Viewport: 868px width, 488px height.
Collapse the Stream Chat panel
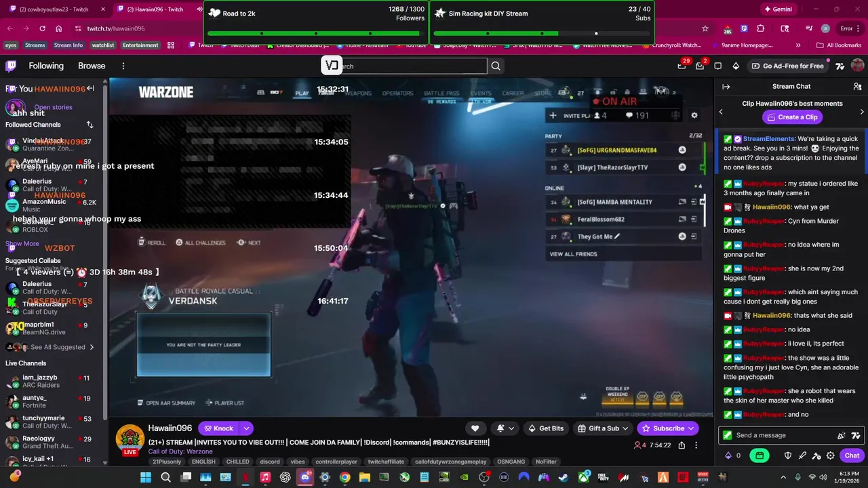(726, 87)
